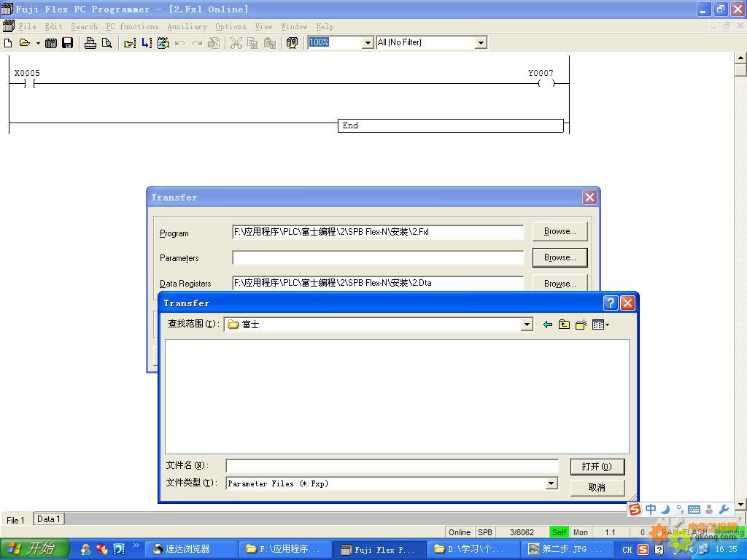
Task: Click Browse button for Data Registers
Action: click(x=560, y=284)
